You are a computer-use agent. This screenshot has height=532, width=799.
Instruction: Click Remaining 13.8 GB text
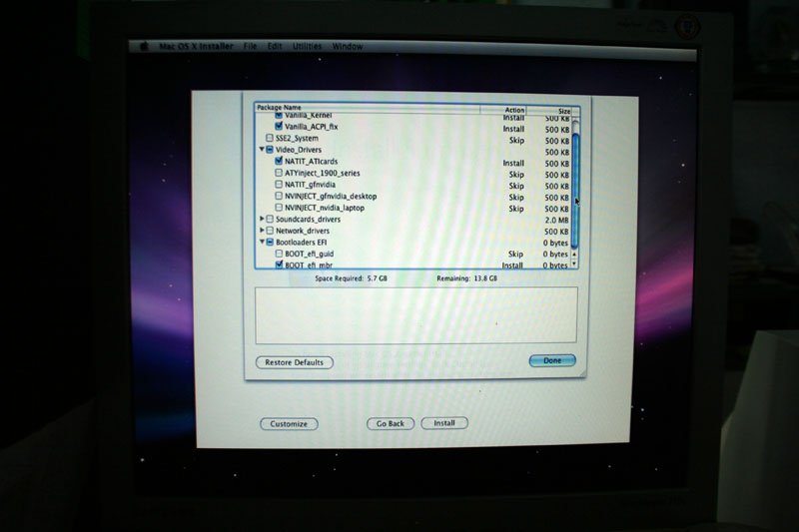coord(466,278)
